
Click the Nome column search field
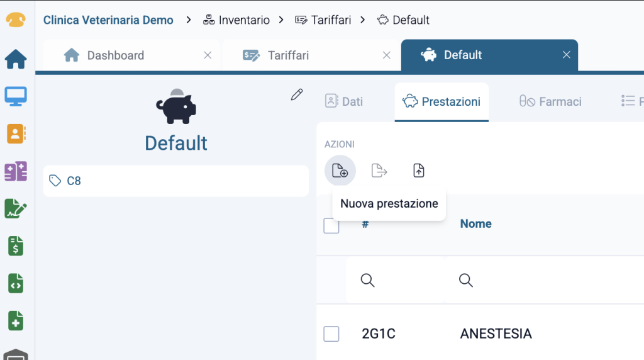535,280
